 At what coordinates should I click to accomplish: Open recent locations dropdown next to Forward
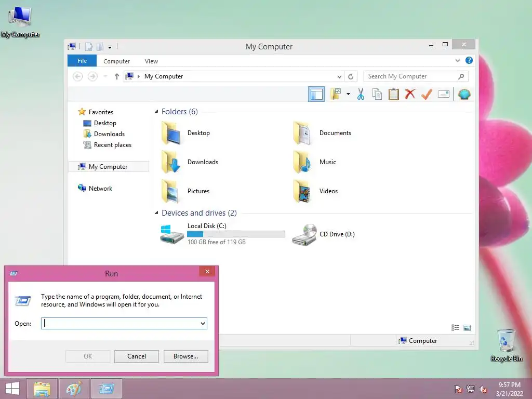click(x=105, y=76)
